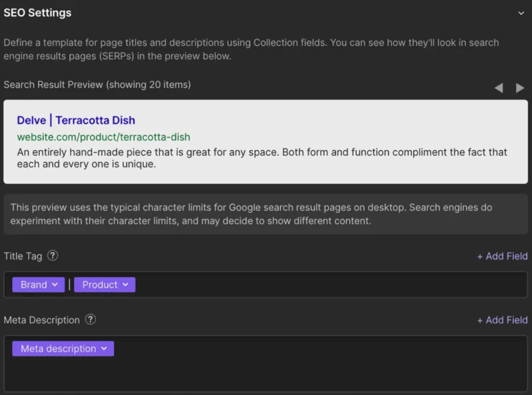The width and height of the screenshot is (532, 395).
Task: Click the preview URL website.com/product/terracotta-dish
Action: tap(104, 137)
